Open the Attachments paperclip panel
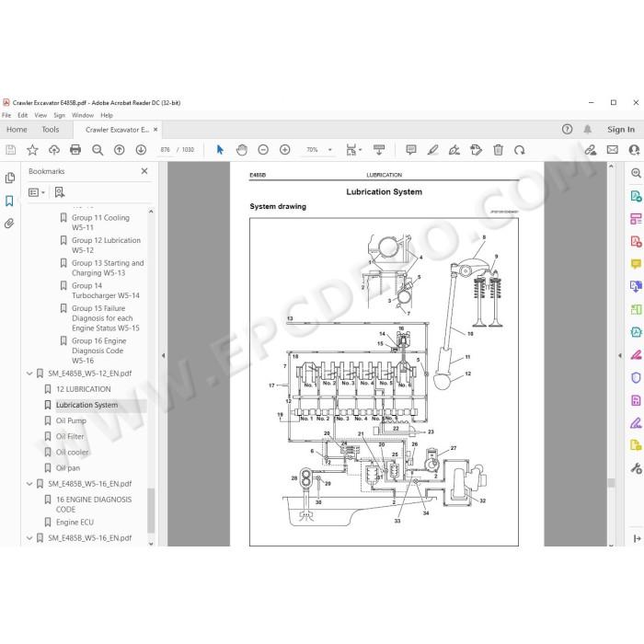Viewport: 644px width, 644px height. pos(9,224)
